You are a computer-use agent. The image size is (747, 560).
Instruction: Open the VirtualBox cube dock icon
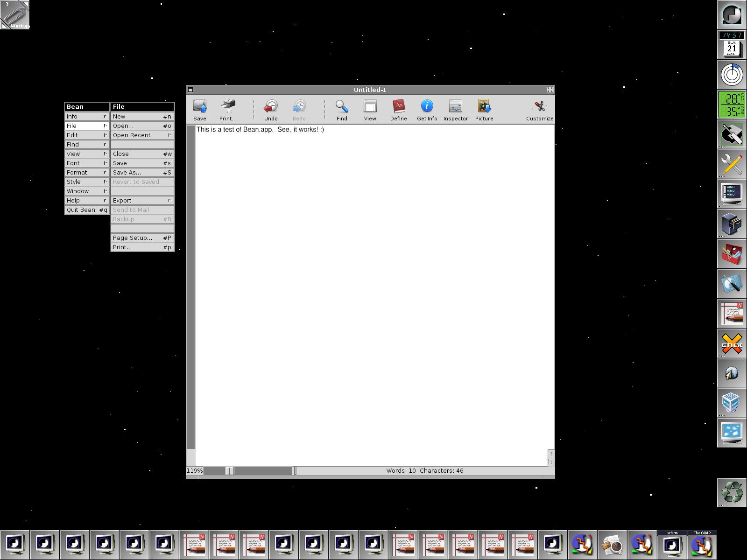(732, 403)
